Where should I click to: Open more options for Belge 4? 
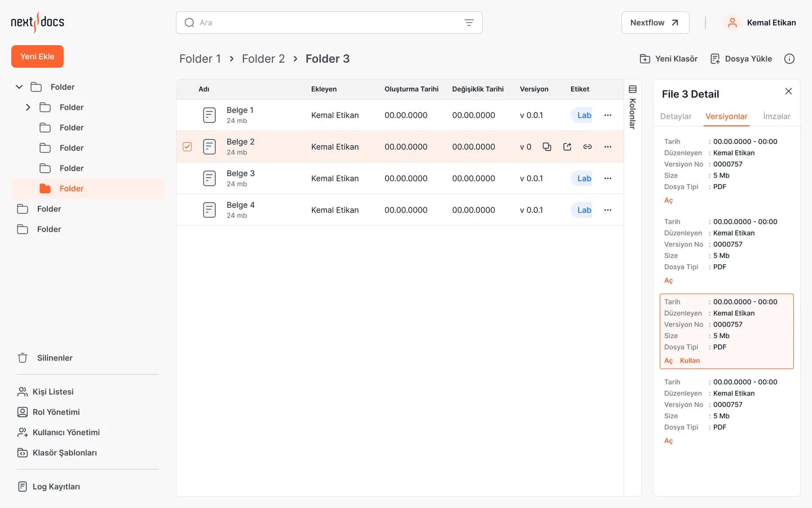click(x=608, y=210)
